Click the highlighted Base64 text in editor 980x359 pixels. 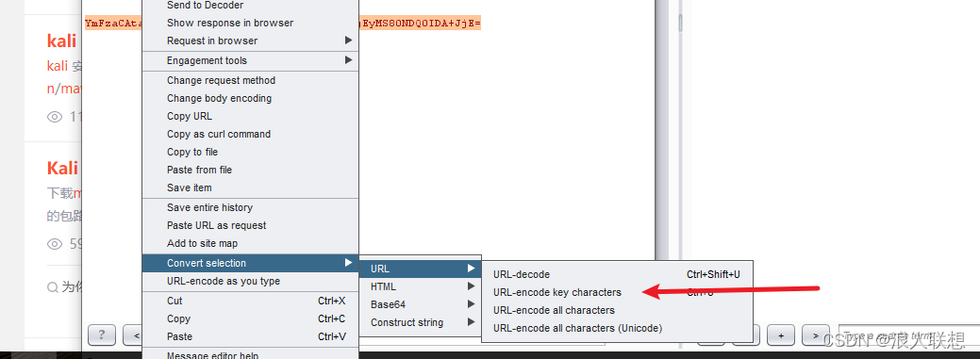[x=419, y=24]
